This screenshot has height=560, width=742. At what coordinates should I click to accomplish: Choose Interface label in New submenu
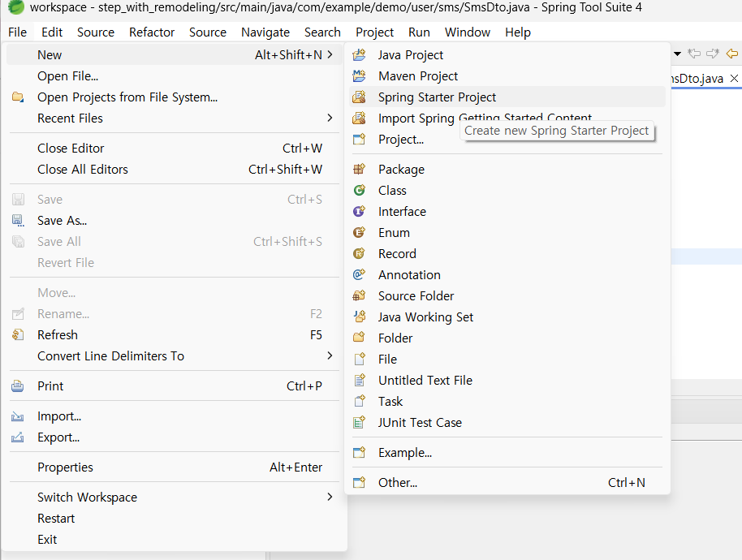click(402, 211)
